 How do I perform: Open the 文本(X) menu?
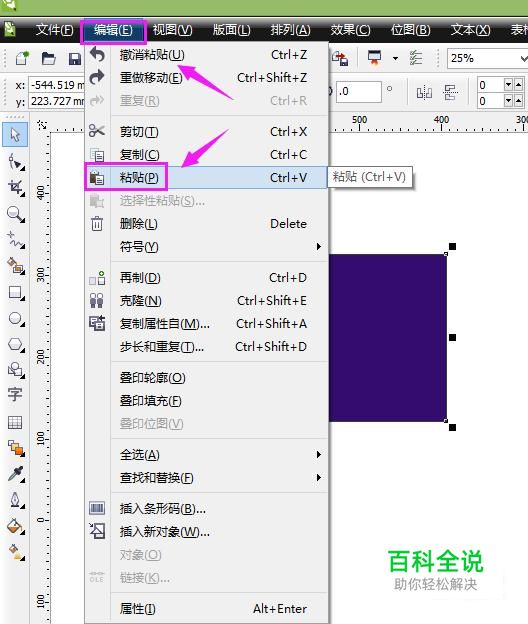coord(470,30)
